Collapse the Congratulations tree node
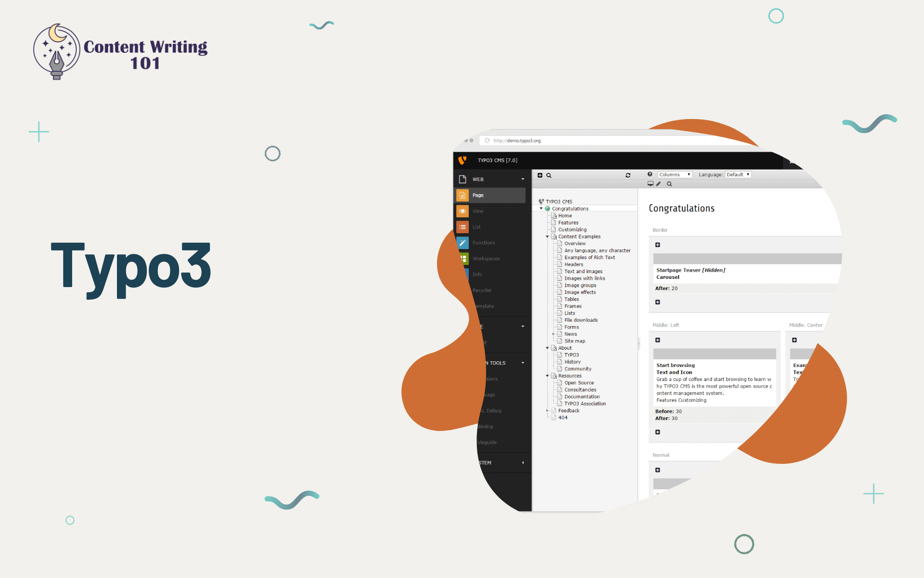Viewport: 924px width, 578px height. 541,209
